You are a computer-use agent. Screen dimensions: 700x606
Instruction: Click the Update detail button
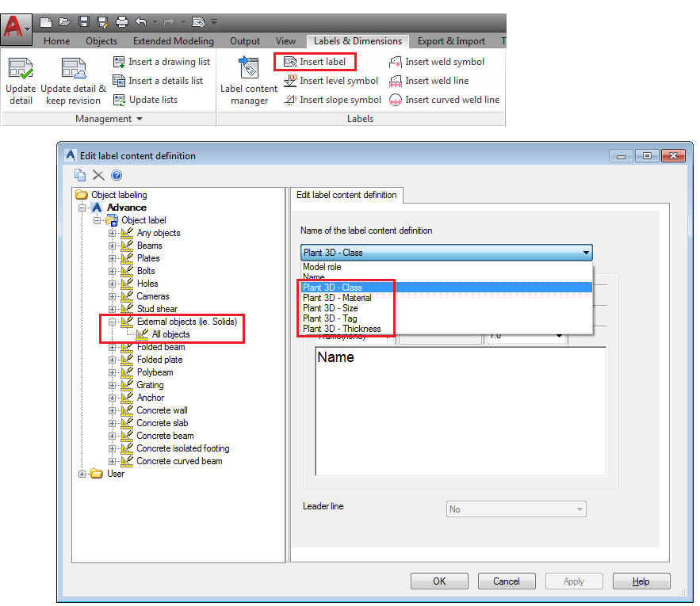[x=21, y=82]
